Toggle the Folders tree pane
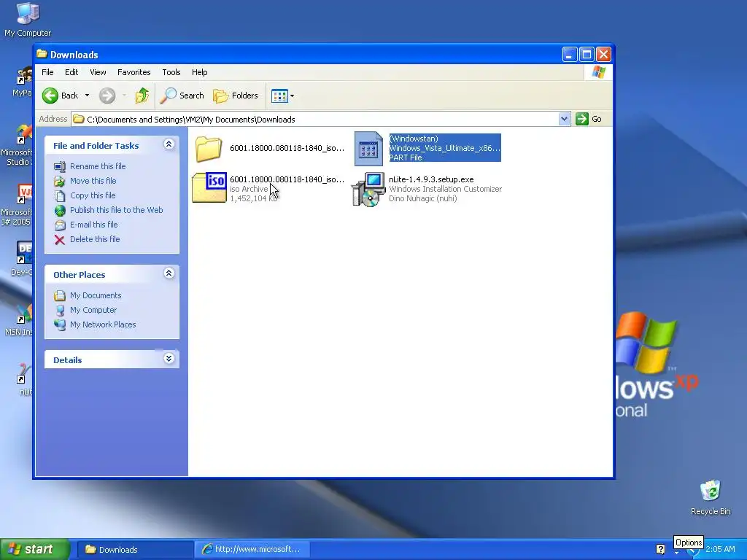747x560 pixels. click(236, 96)
